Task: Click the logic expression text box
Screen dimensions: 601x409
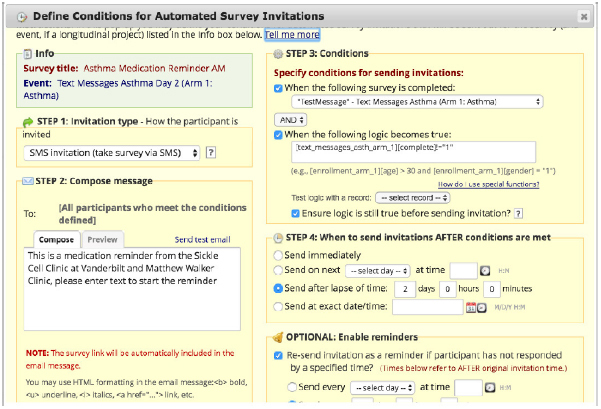Action: (x=413, y=152)
